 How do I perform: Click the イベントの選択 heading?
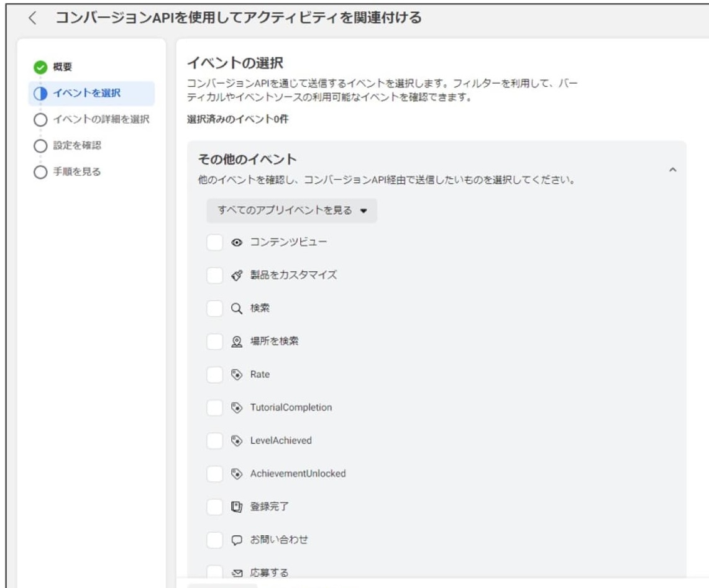(x=235, y=63)
